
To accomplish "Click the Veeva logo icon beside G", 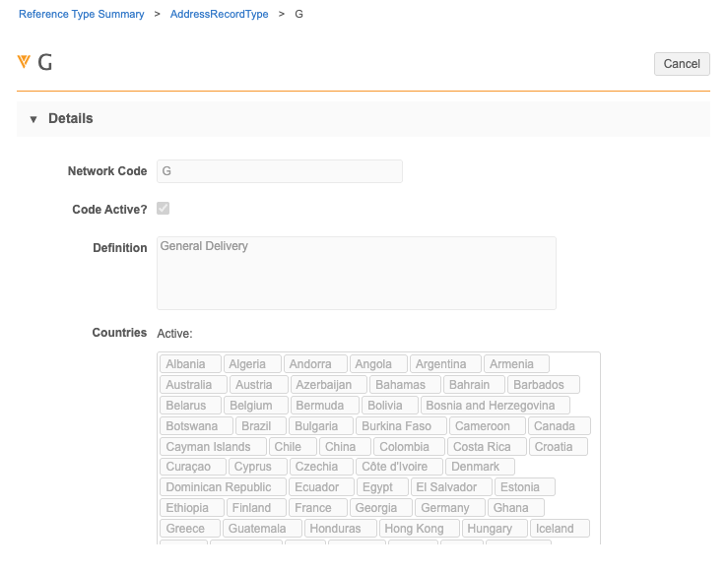I will (x=25, y=62).
